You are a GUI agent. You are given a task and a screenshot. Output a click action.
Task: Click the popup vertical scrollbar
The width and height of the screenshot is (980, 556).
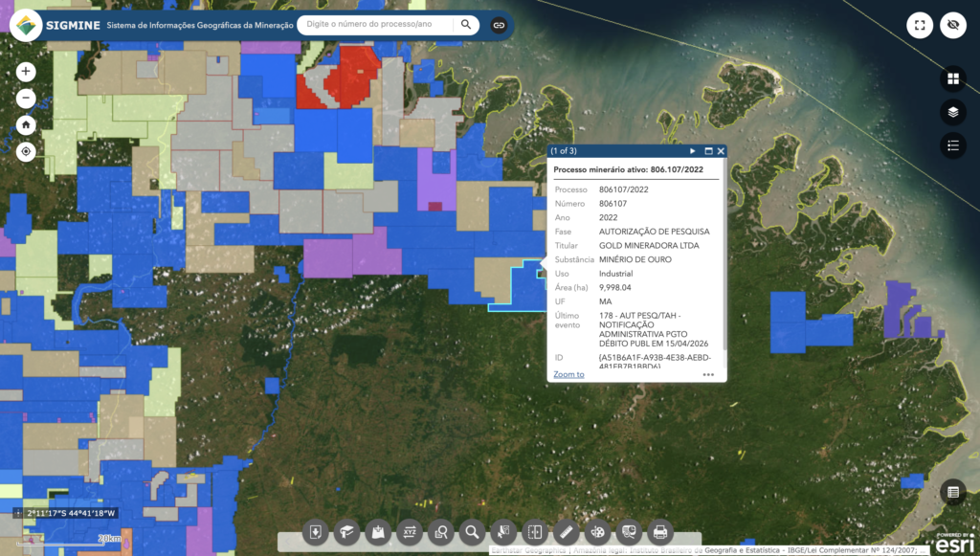pyautogui.click(x=724, y=256)
